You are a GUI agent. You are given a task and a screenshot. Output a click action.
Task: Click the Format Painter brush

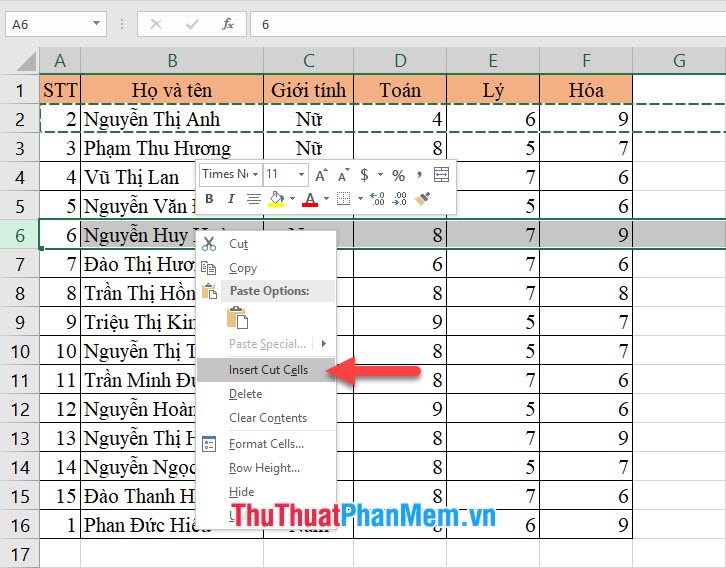[x=422, y=199]
